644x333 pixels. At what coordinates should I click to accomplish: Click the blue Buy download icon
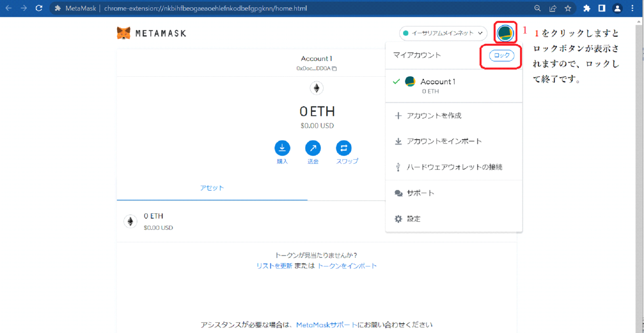tap(282, 148)
